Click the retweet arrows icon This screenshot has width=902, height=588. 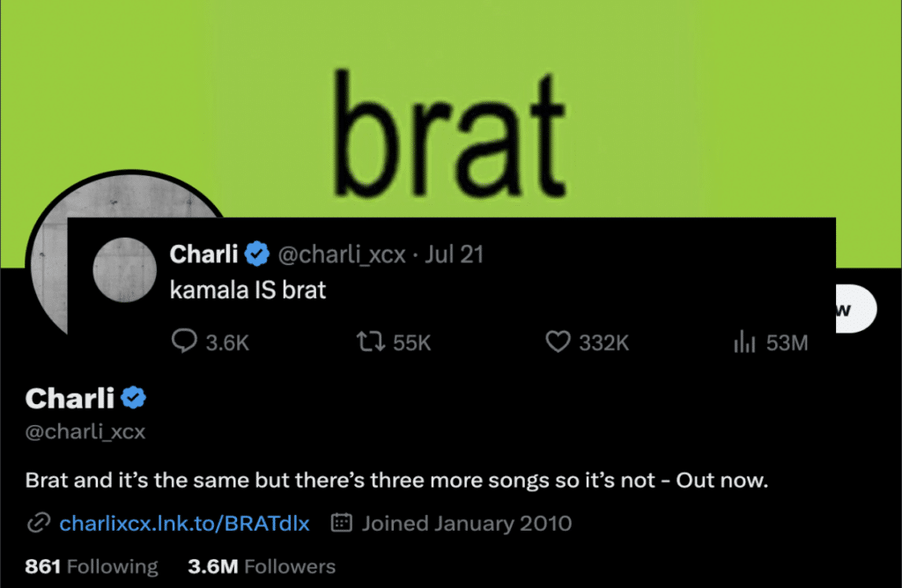(x=371, y=342)
